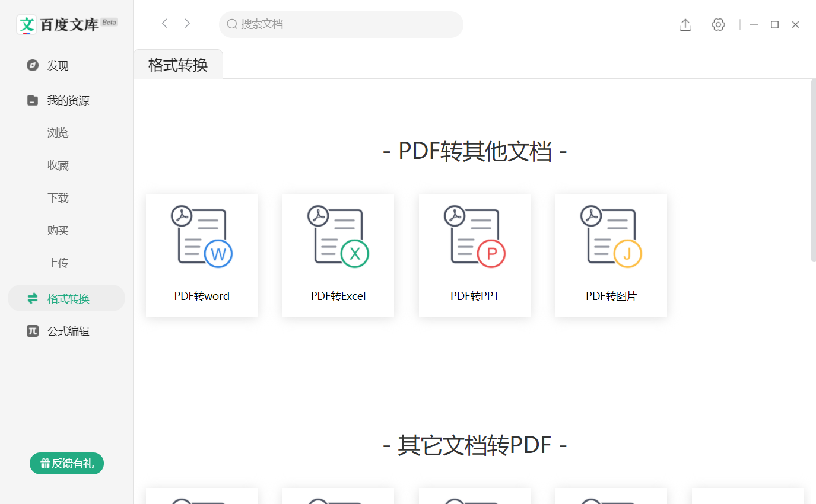Select 格式转换 in the sidebar
Viewport: 816px width, 504px height.
66,298
